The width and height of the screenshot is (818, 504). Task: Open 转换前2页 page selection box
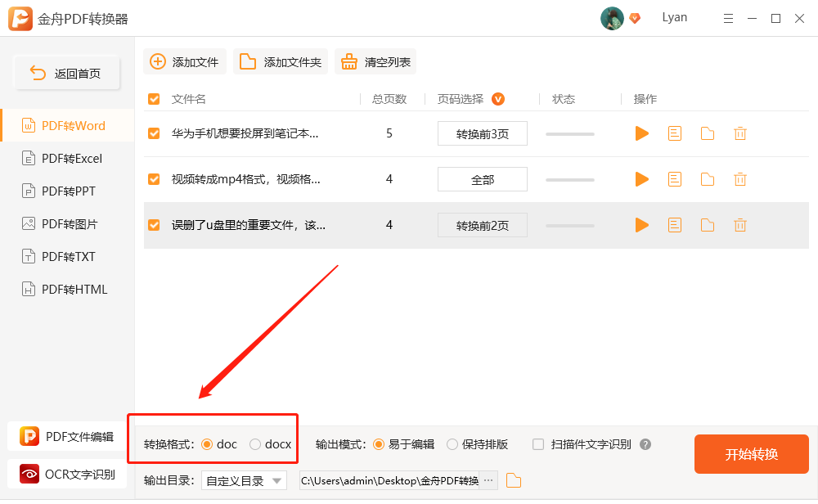coord(483,225)
